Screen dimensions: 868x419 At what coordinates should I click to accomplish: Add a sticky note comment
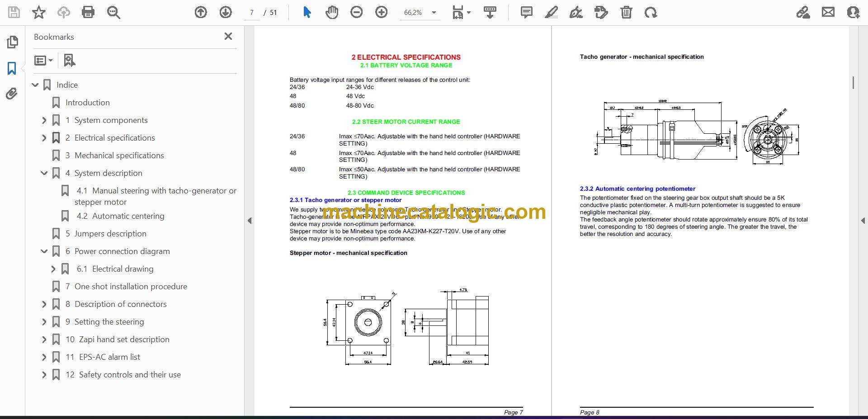point(527,12)
